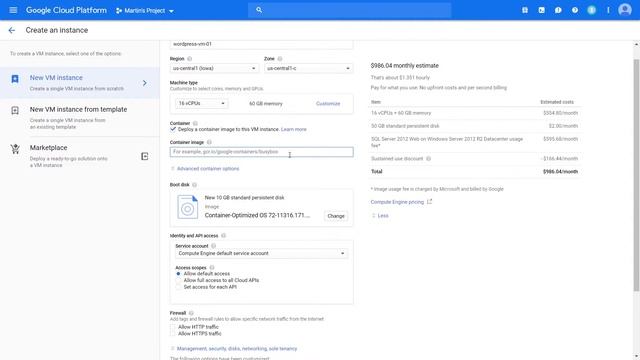Viewport: 640px width, 360px height.
Task: Show Service account help icon
Action: click(x=213, y=246)
